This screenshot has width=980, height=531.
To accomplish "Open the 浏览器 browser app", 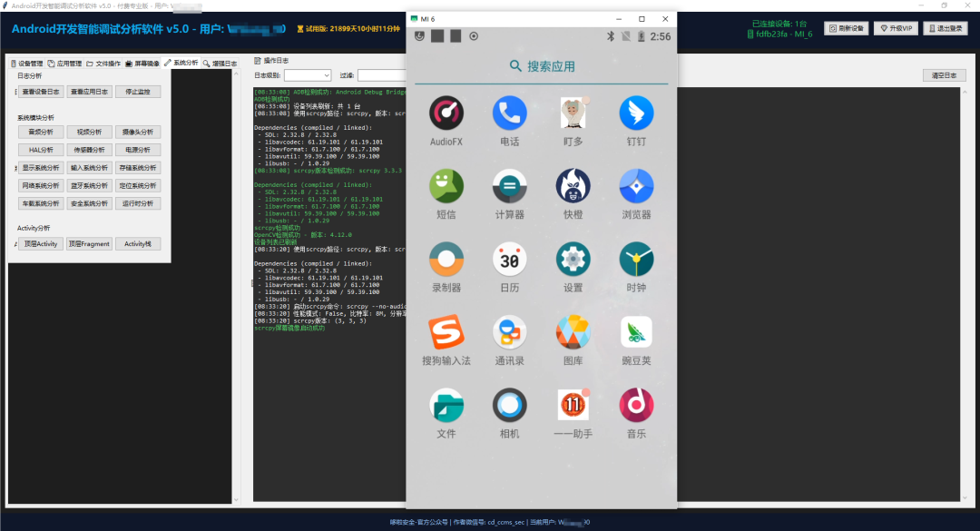I will click(x=636, y=186).
